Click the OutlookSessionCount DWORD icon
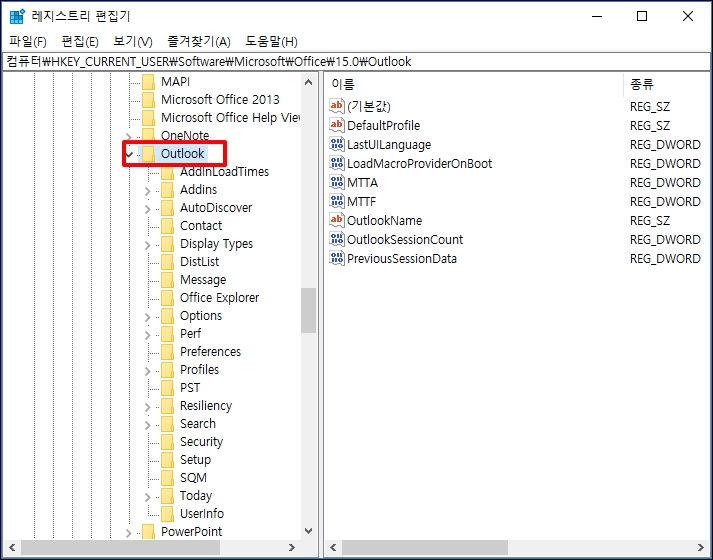Screen dimensions: 713x560 tap(337, 239)
